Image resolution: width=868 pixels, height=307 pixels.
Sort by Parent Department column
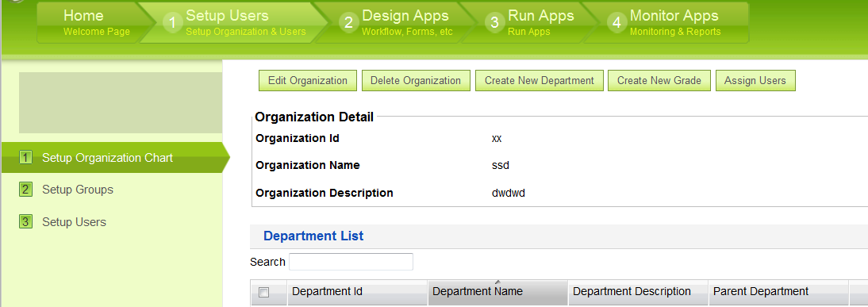[x=778, y=291]
